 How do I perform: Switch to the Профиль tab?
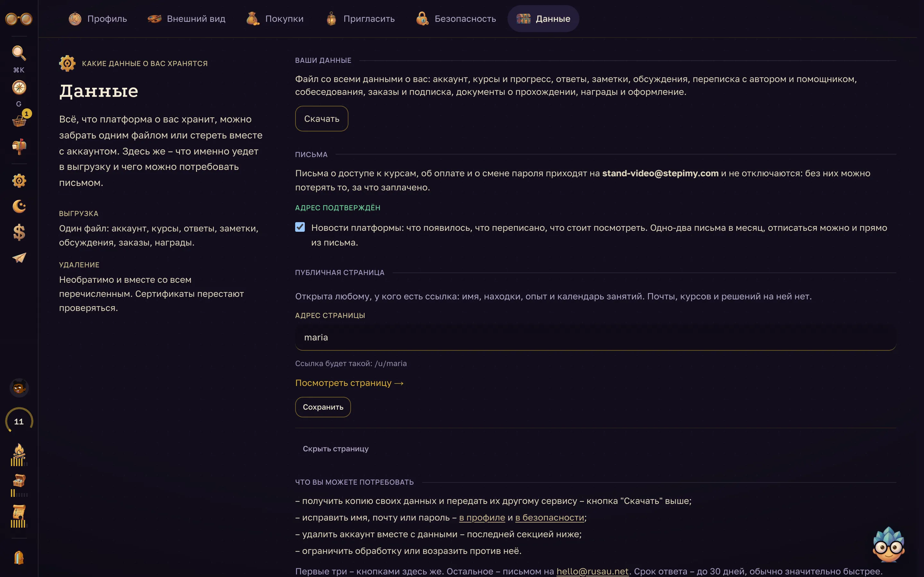97,19
